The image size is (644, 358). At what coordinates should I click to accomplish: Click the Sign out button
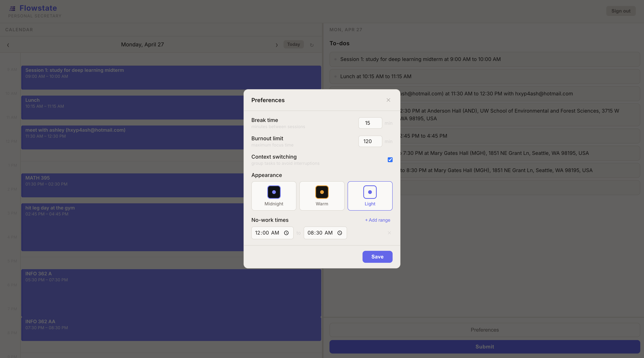(621, 11)
